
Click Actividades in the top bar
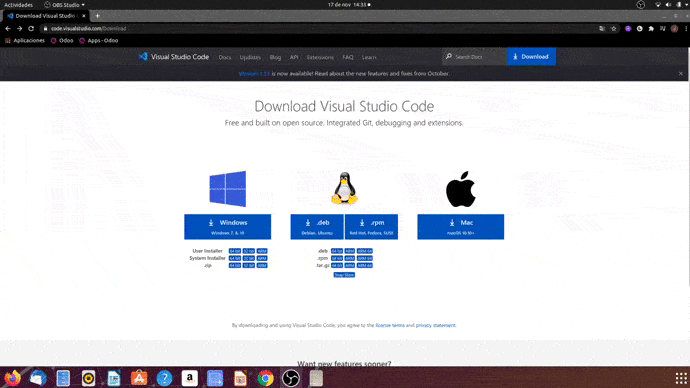[x=18, y=5]
